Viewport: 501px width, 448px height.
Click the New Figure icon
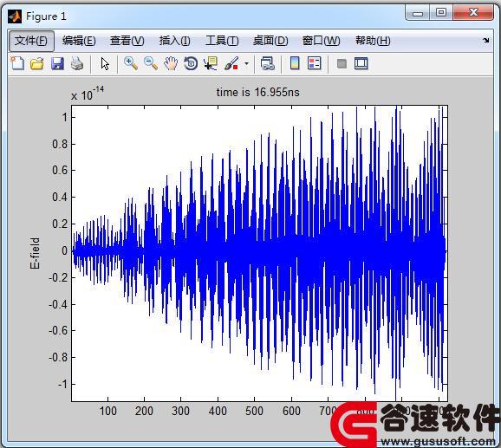[17, 63]
